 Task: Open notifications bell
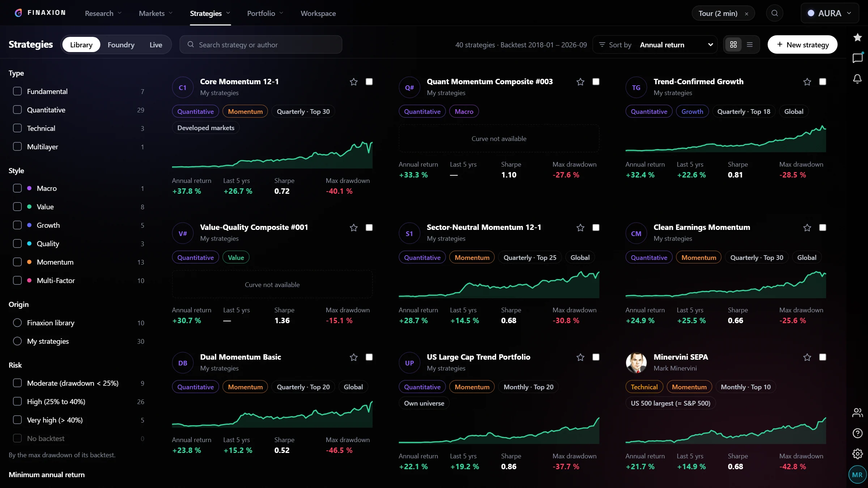[857, 78]
